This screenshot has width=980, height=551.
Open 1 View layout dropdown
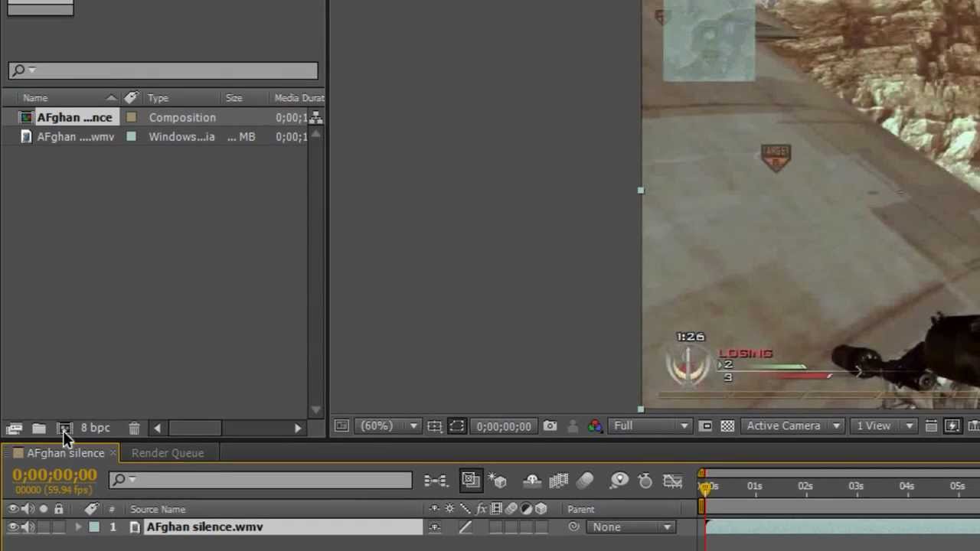[x=885, y=426]
